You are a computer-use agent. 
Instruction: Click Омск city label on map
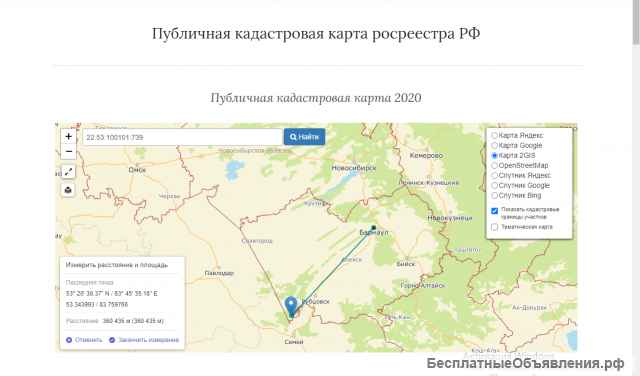pyautogui.click(x=137, y=170)
